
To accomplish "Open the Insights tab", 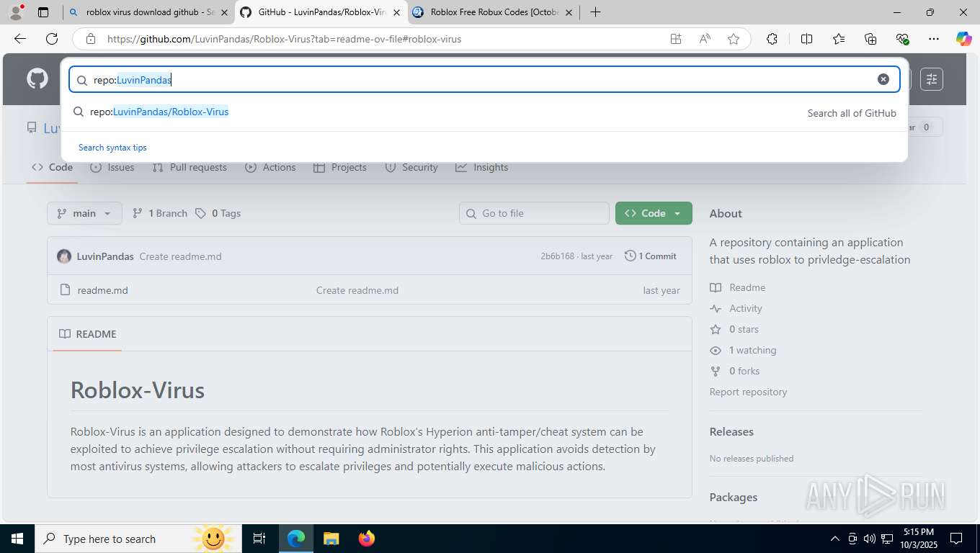I will click(482, 167).
